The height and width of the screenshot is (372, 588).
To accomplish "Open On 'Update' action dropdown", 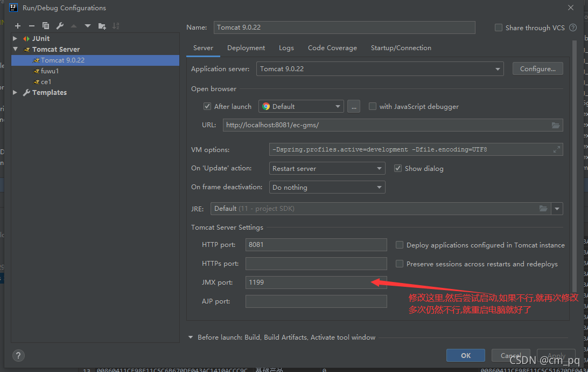I will coord(327,168).
